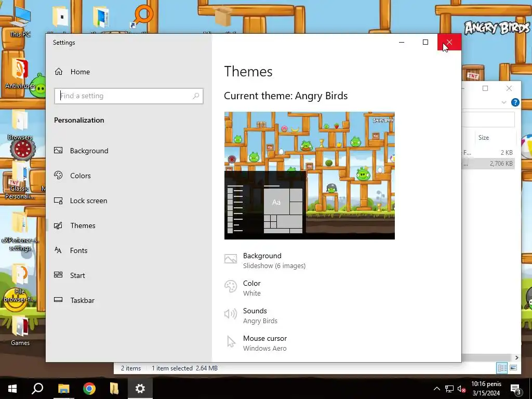
Task: Click File Explorer horizontal scrollbar right arrow
Action: [x=516, y=357]
